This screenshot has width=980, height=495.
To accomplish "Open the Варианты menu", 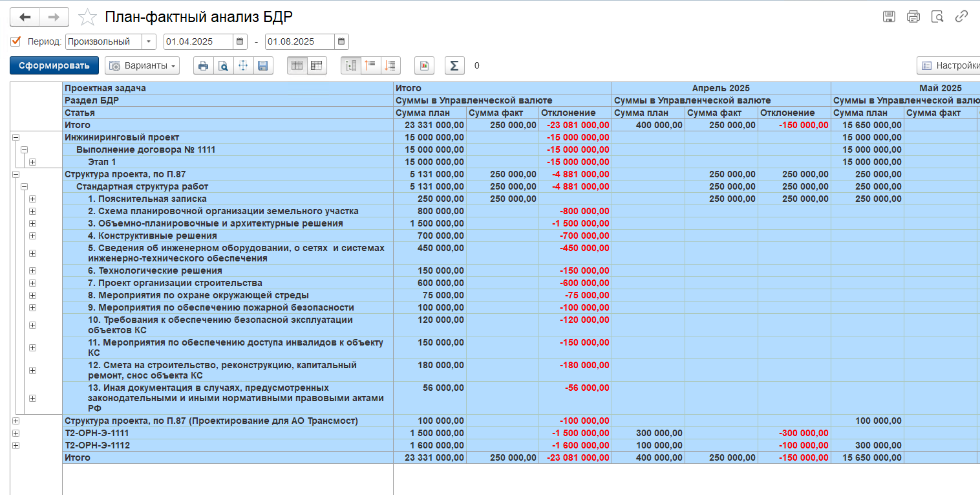I will pyautogui.click(x=142, y=65).
